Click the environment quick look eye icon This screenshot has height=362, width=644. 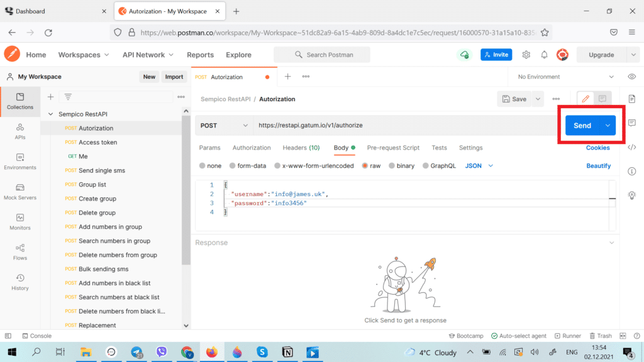pos(631,77)
